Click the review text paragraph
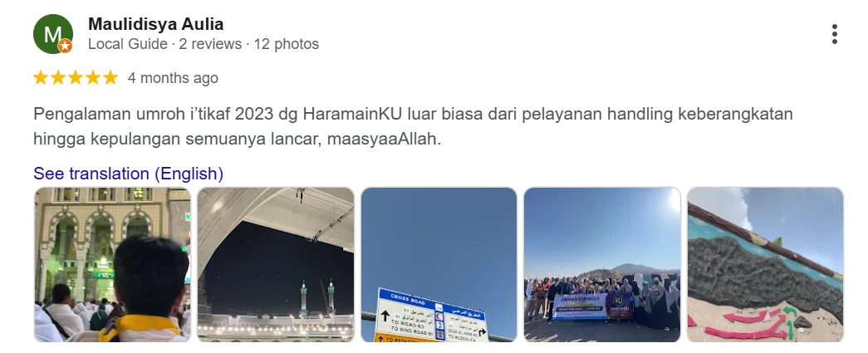 click(413, 126)
